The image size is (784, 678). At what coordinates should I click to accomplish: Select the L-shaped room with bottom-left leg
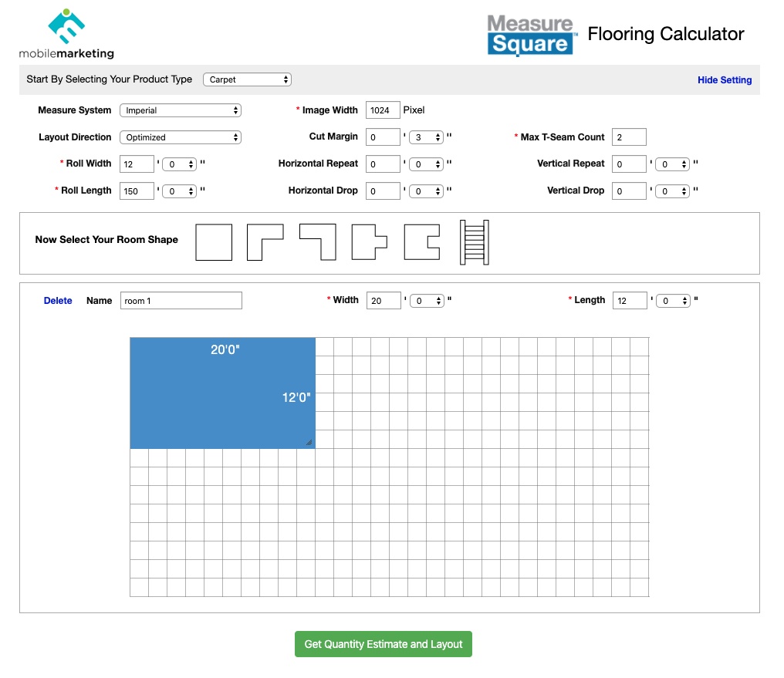(265, 242)
